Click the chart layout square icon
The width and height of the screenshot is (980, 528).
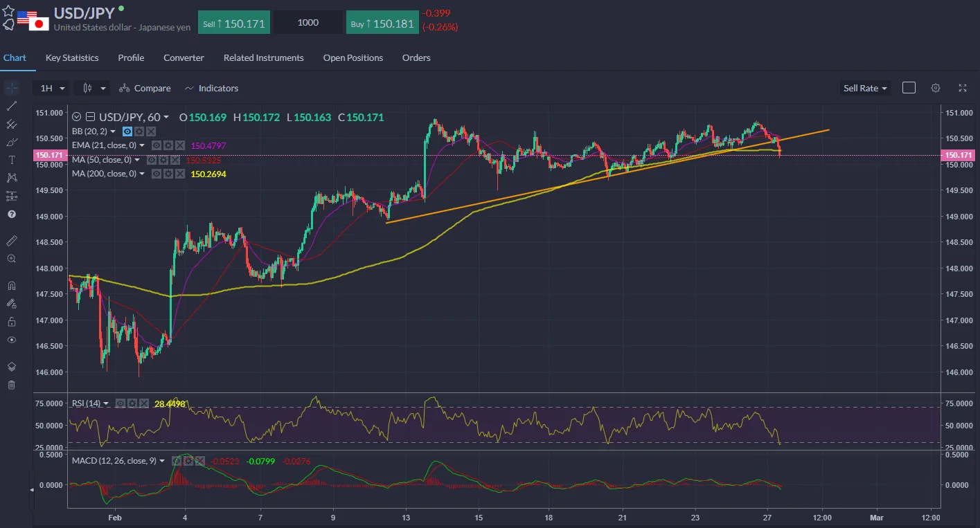[909, 88]
